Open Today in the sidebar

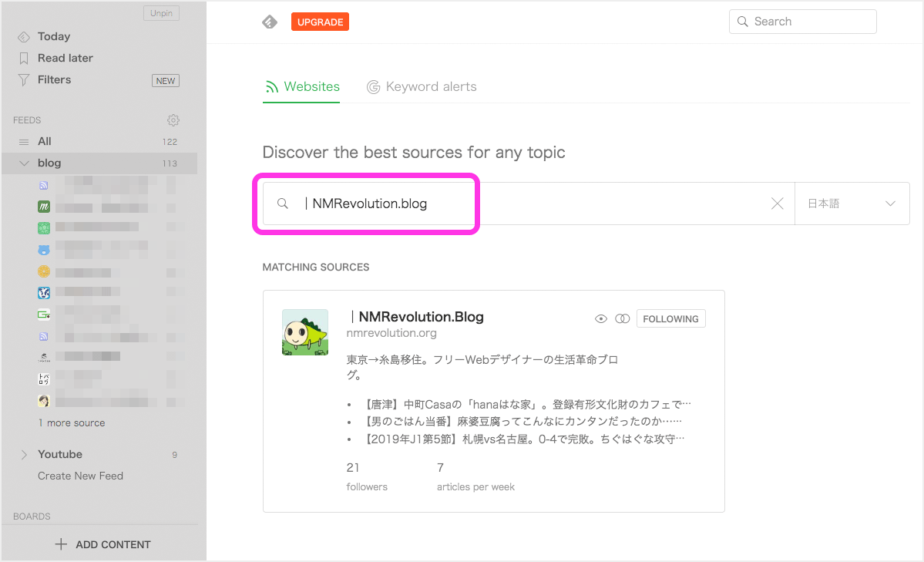54,36
